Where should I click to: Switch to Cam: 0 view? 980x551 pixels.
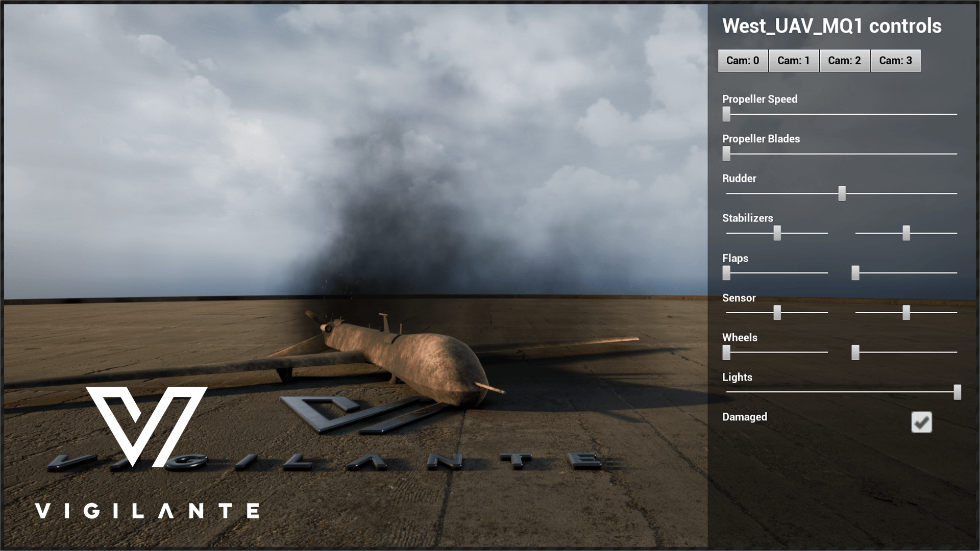[743, 61]
